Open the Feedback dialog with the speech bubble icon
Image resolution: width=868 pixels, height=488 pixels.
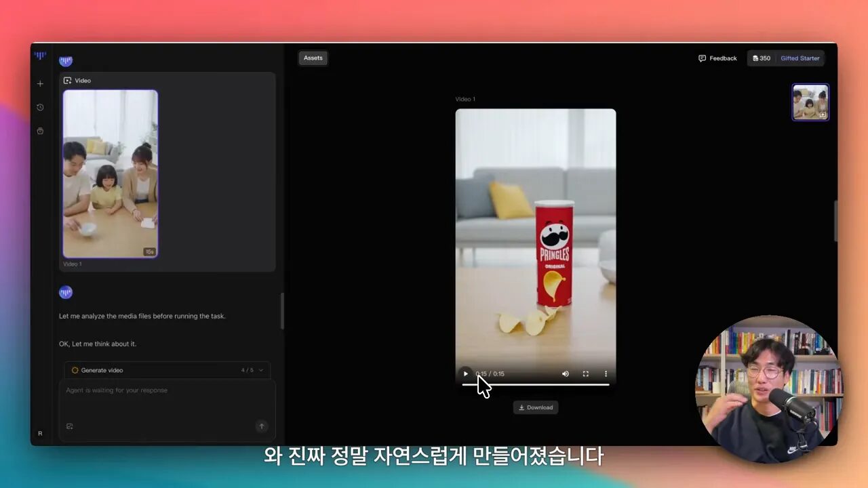pyautogui.click(x=717, y=58)
